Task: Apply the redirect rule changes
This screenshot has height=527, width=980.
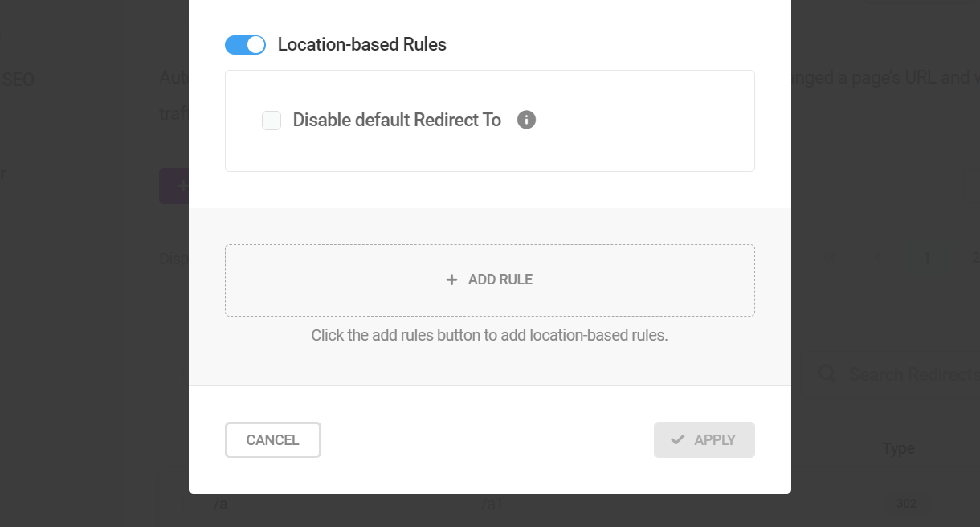Action: click(x=704, y=440)
